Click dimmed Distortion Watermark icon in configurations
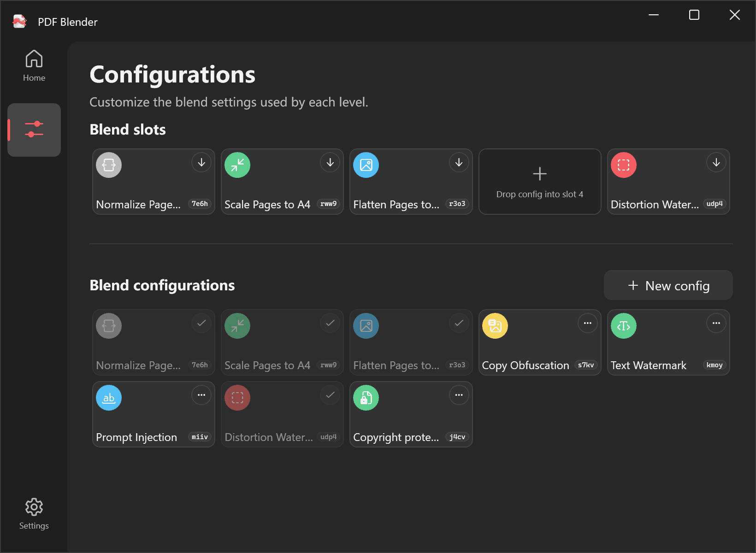 coord(237,398)
